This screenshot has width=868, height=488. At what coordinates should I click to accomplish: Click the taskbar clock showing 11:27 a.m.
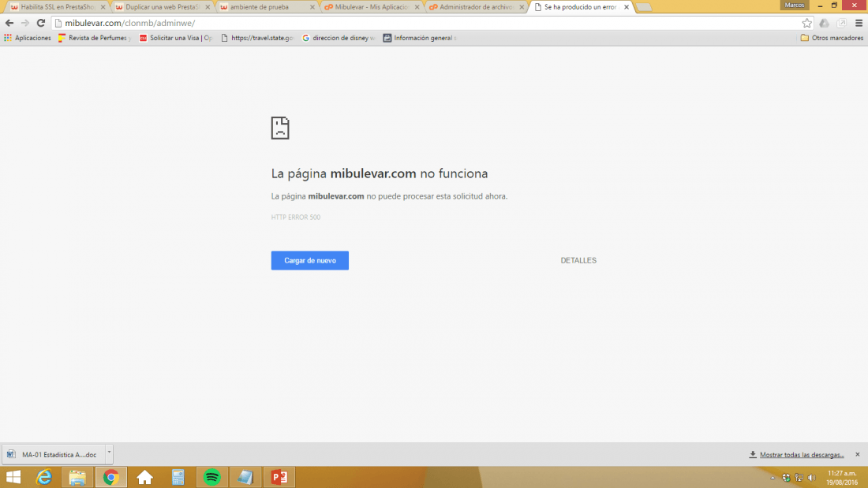pos(842,478)
